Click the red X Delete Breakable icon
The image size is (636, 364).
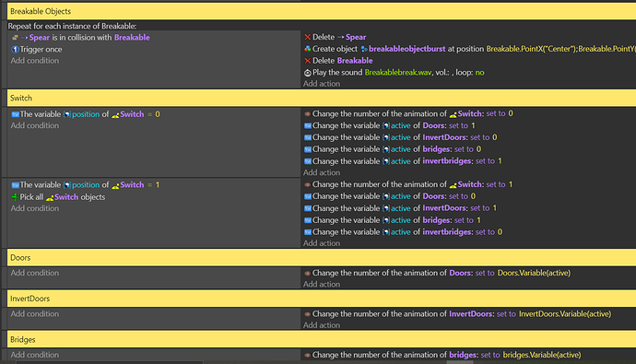[x=308, y=61]
